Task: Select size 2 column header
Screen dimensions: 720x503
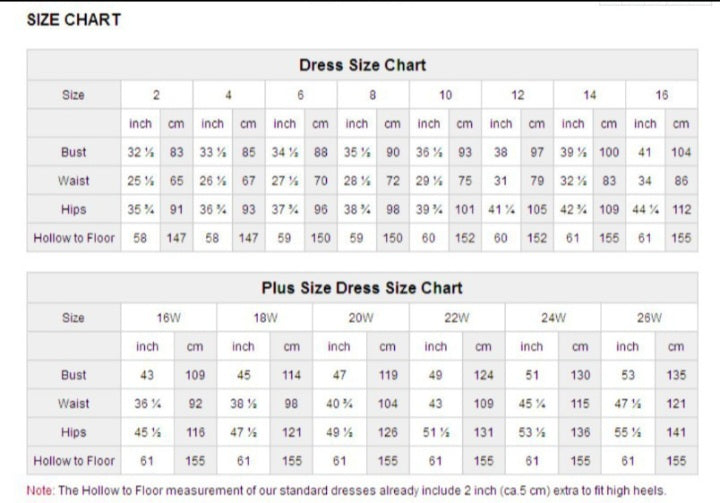Action: tap(156, 95)
